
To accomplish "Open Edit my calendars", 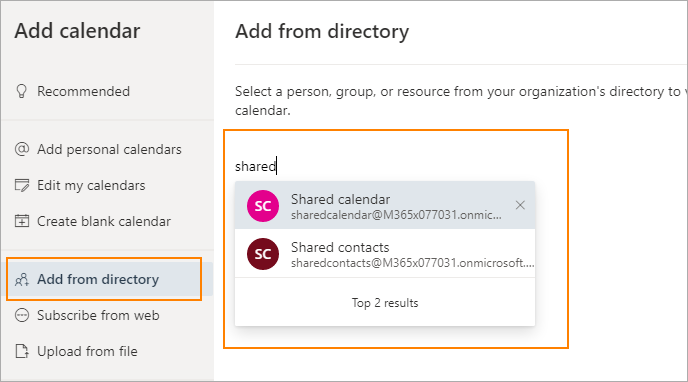I will [x=91, y=185].
